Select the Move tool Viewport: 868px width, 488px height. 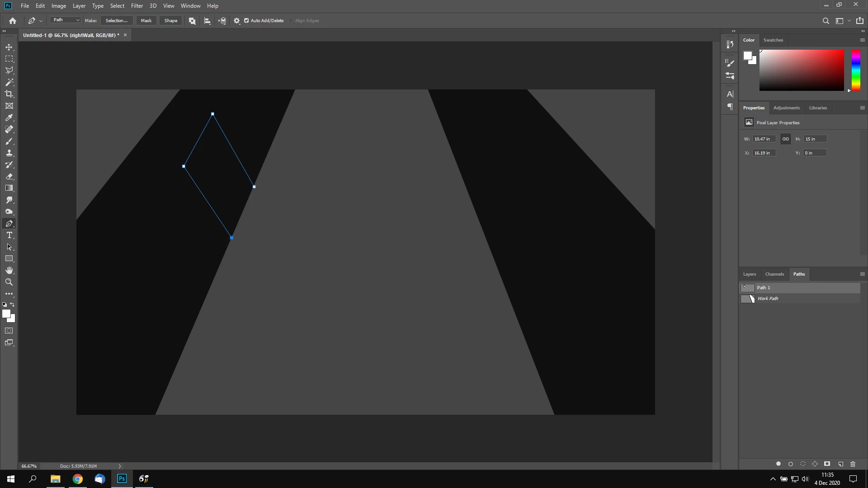[x=9, y=47]
